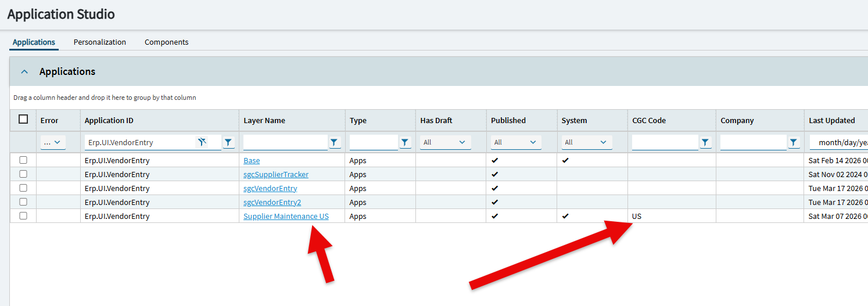Open the Has Draft filter dropdown
Screen dimensions: 868x306
point(446,142)
